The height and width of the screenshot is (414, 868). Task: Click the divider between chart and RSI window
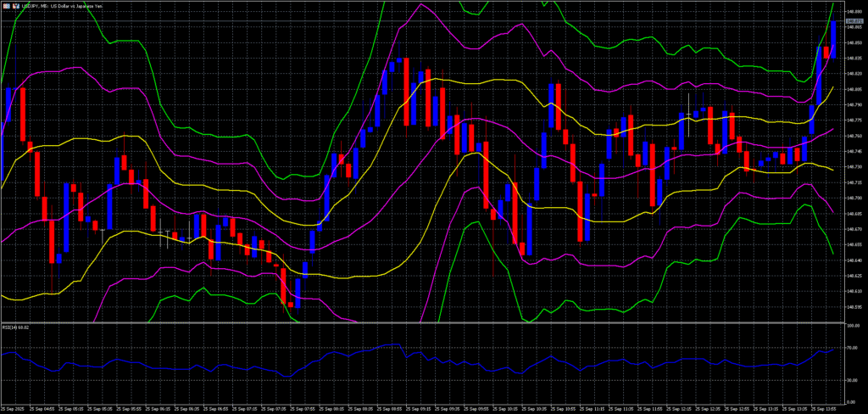pyautogui.click(x=424, y=322)
